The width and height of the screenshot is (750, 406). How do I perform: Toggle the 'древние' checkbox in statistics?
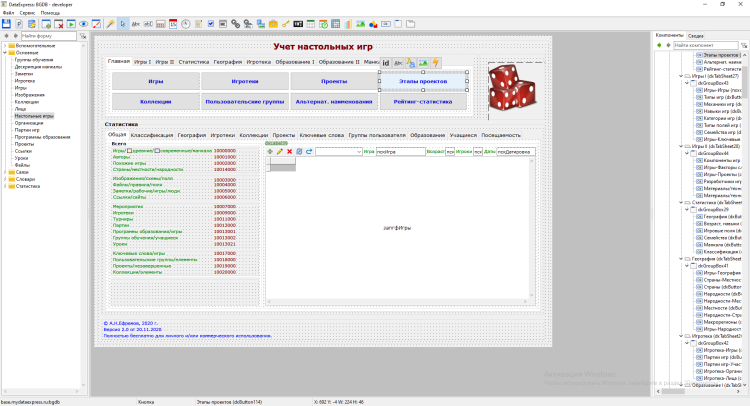click(x=130, y=151)
